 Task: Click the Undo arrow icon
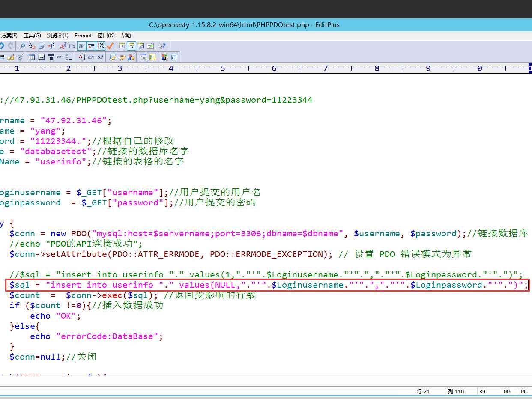pyautogui.click(x=2, y=46)
